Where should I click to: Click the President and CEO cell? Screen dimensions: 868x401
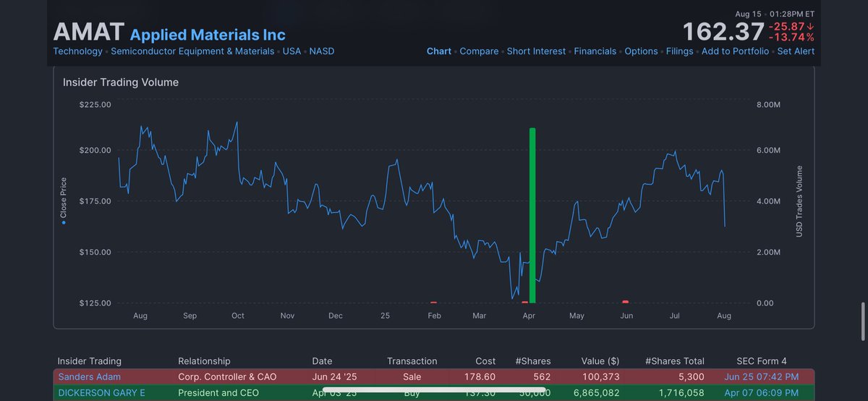(218, 393)
